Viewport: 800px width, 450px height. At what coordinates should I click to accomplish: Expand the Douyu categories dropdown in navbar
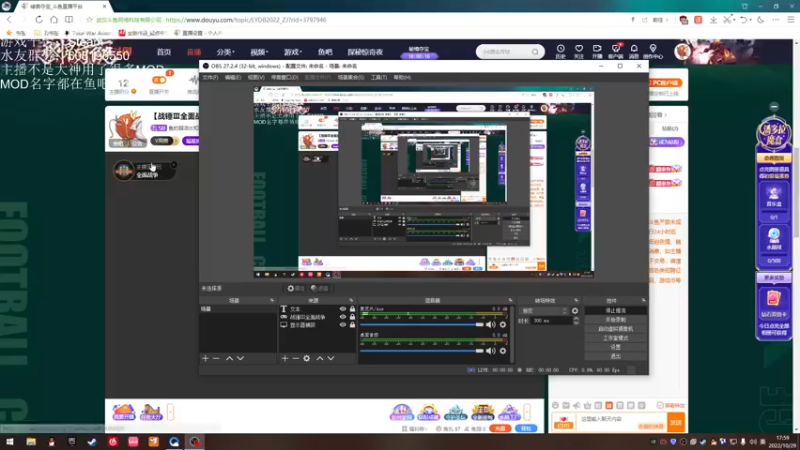click(225, 52)
